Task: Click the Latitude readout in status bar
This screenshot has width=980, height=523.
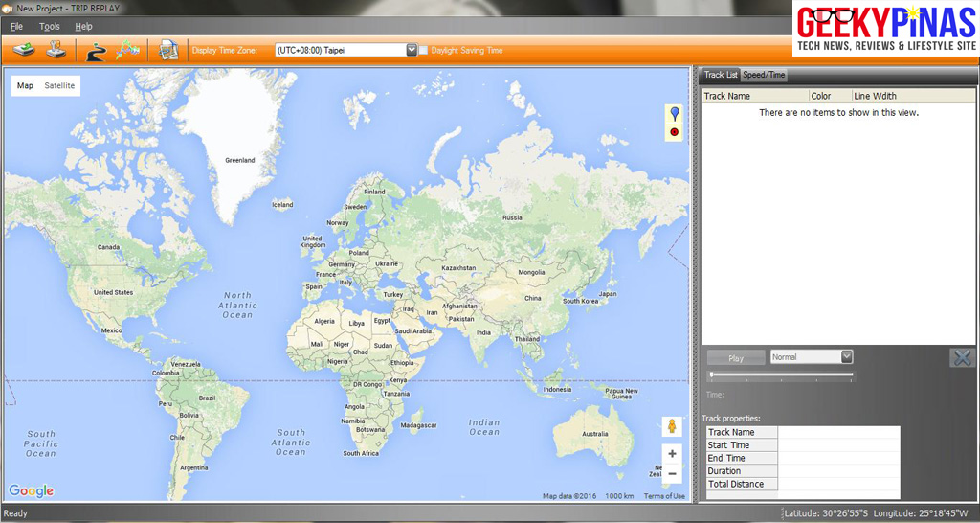Action: click(x=826, y=513)
